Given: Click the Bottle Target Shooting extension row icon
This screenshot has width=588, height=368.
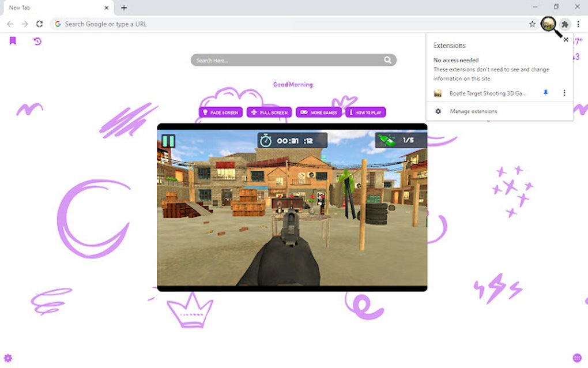Looking at the screenshot, I should tap(438, 93).
